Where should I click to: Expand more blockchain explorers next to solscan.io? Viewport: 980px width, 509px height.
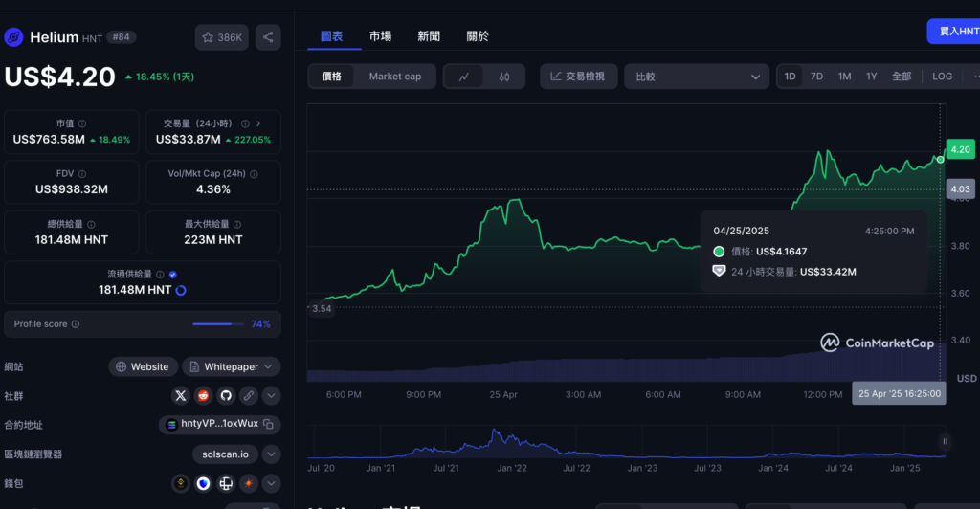(x=272, y=454)
